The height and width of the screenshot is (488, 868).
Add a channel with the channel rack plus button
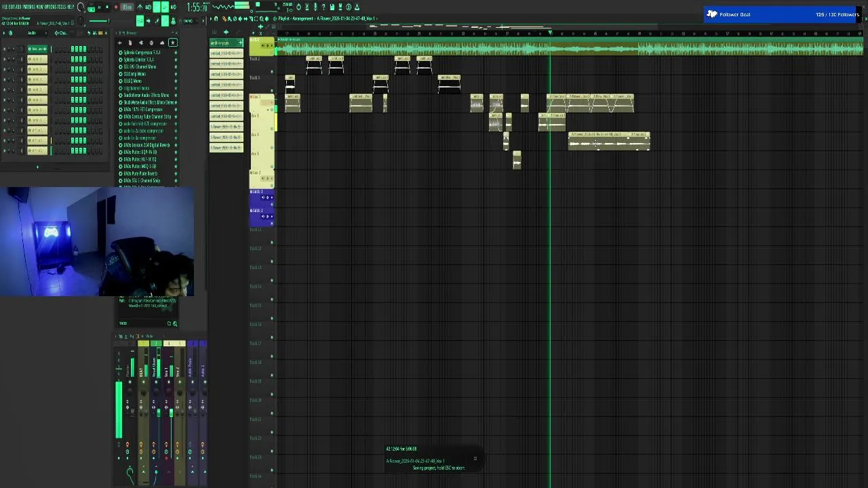pos(37,167)
